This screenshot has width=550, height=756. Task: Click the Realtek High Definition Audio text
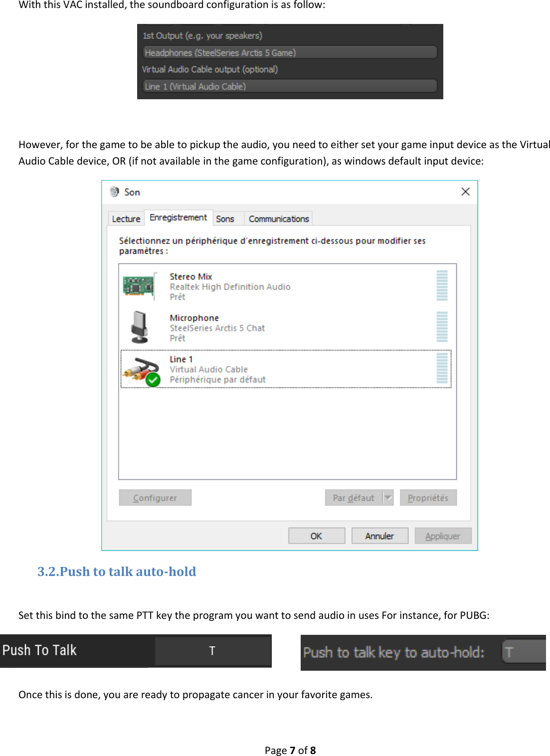coord(230,287)
